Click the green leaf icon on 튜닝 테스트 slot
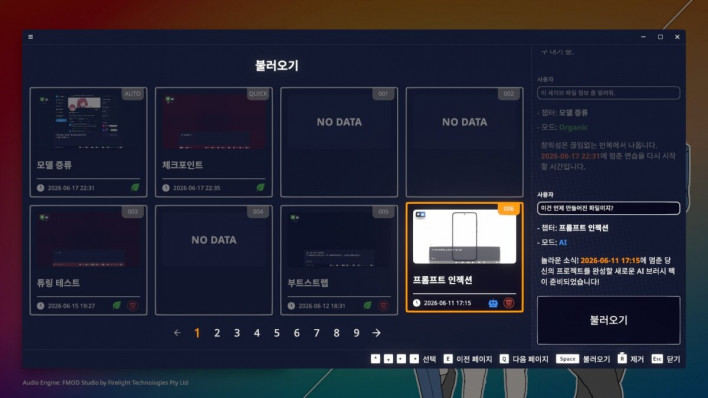This screenshot has height=398, width=708. tap(117, 306)
